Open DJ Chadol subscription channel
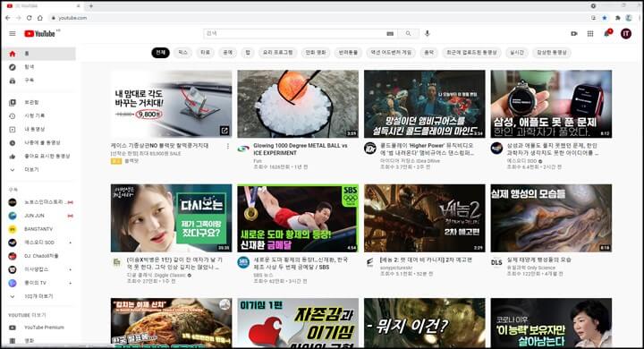 coord(38,256)
